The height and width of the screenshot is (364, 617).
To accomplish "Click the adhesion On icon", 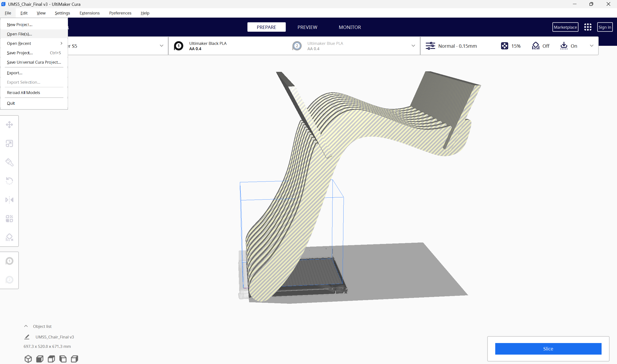I will (564, 46).
